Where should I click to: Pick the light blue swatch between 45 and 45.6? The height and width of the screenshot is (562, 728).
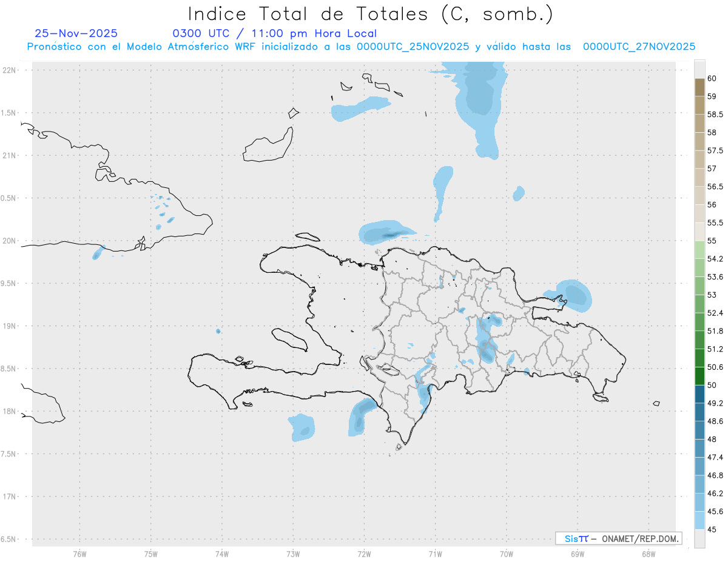coord(699,521)
